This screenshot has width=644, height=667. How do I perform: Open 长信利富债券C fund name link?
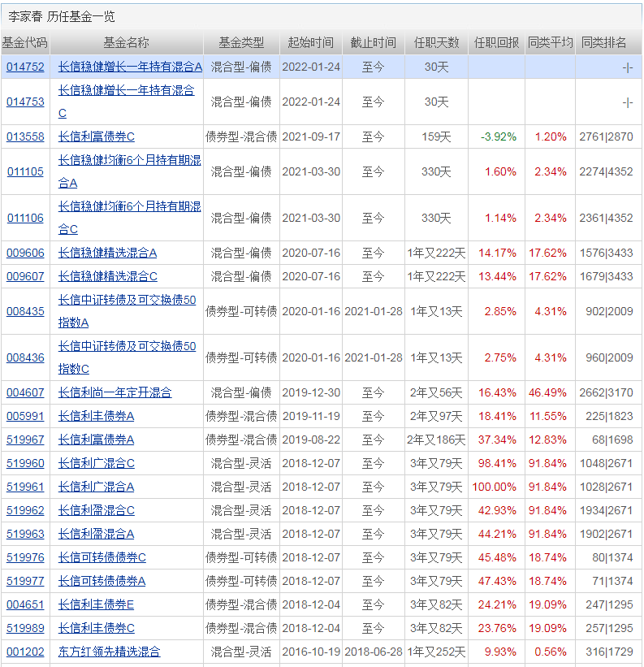pos(96,136)
